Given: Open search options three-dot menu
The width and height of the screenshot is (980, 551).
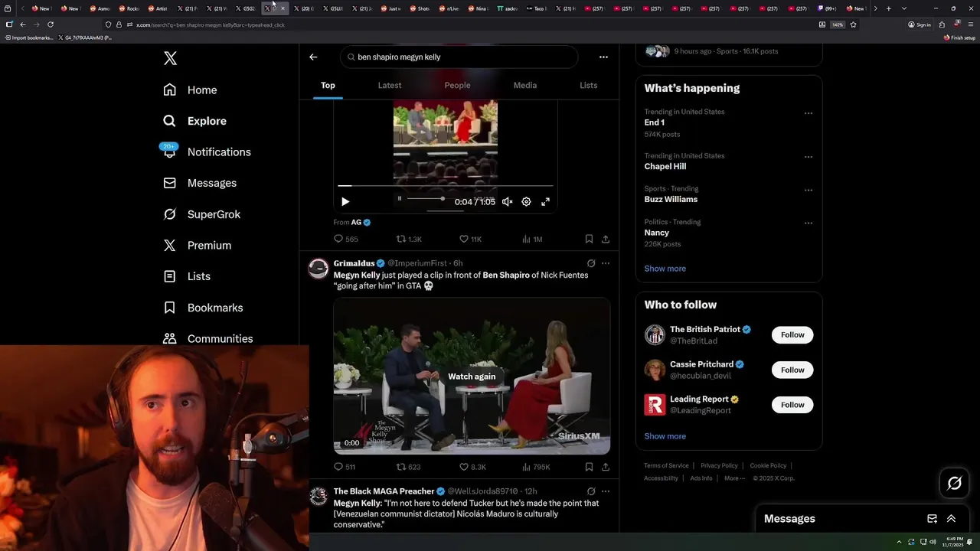Looking at the screenshot, I should (x=603, y=57).
